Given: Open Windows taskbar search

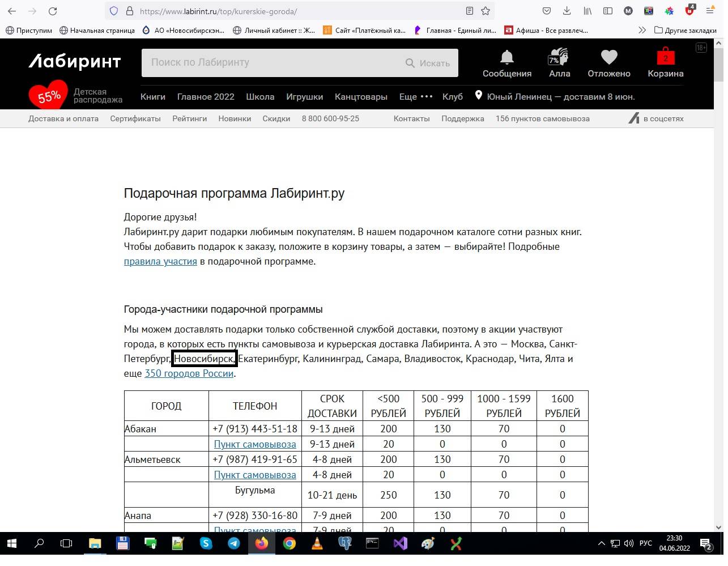Looking at the screenshot, I should (x=39, y=544).
